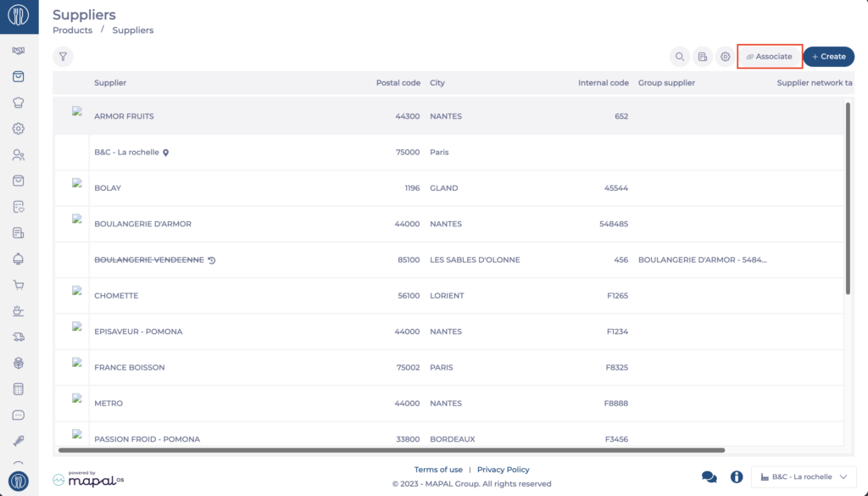Click the mapal OS footer logo
Screen dimensions: 868x496
click(x=88, y=479)
